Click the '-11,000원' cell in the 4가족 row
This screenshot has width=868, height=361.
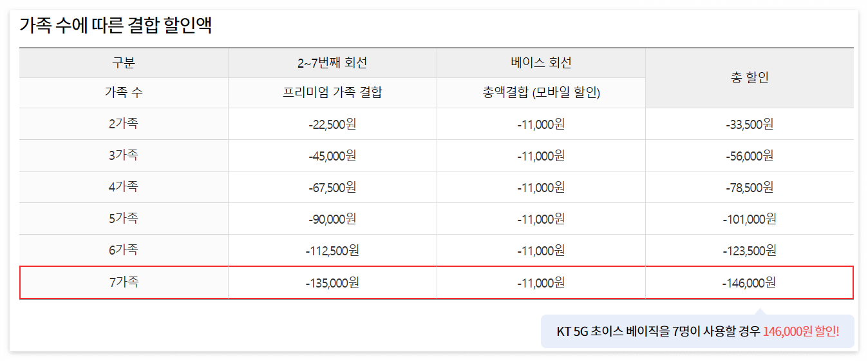point(541,187)
